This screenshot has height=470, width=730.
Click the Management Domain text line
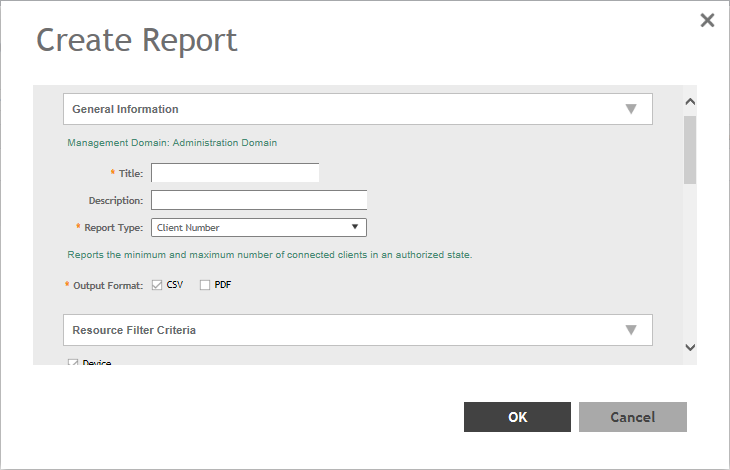point(172,142)
